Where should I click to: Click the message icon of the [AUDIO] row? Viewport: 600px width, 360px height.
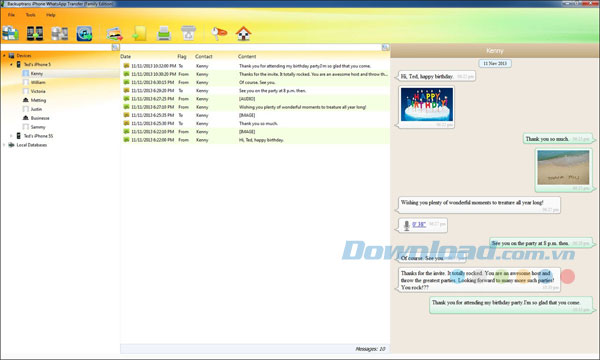[x=126, y=99]
